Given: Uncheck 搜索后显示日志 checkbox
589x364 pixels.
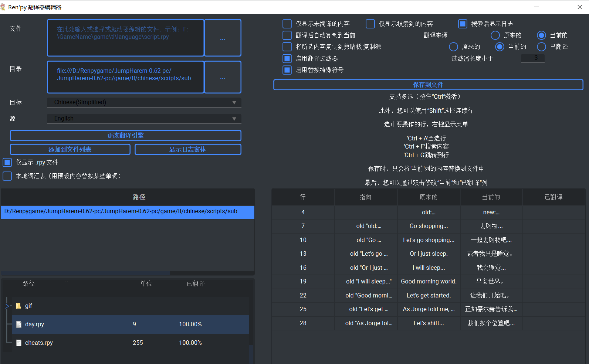Looking at the screenshot, I should pos(463,24).
